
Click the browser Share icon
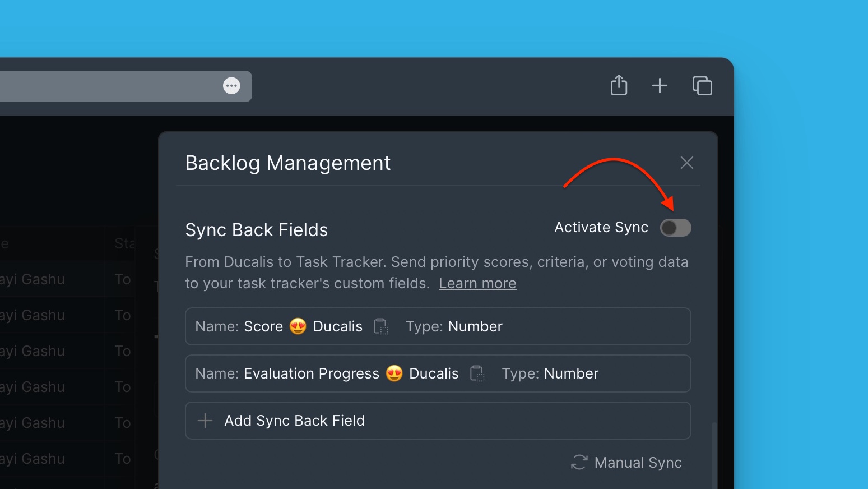pyautogui.click(x=619, y=85)
